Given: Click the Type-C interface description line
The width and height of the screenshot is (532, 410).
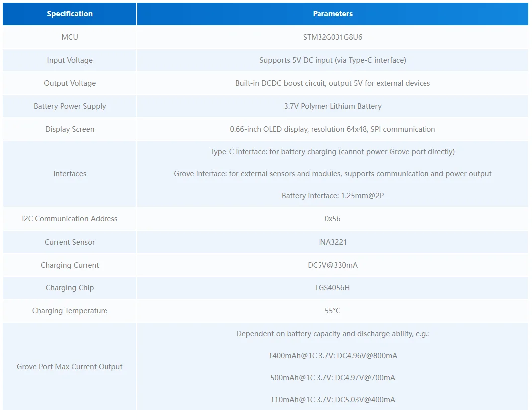Looking at the screenshot, I should [332, 152].
